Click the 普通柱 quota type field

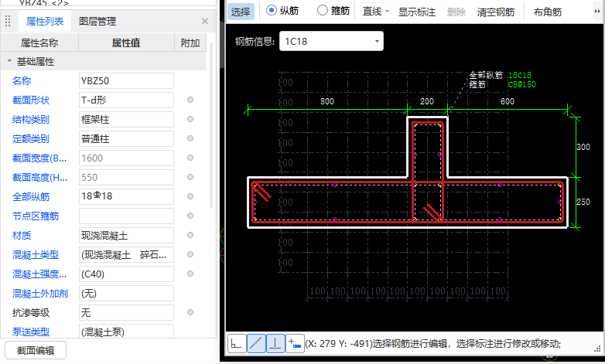point(126,138)
